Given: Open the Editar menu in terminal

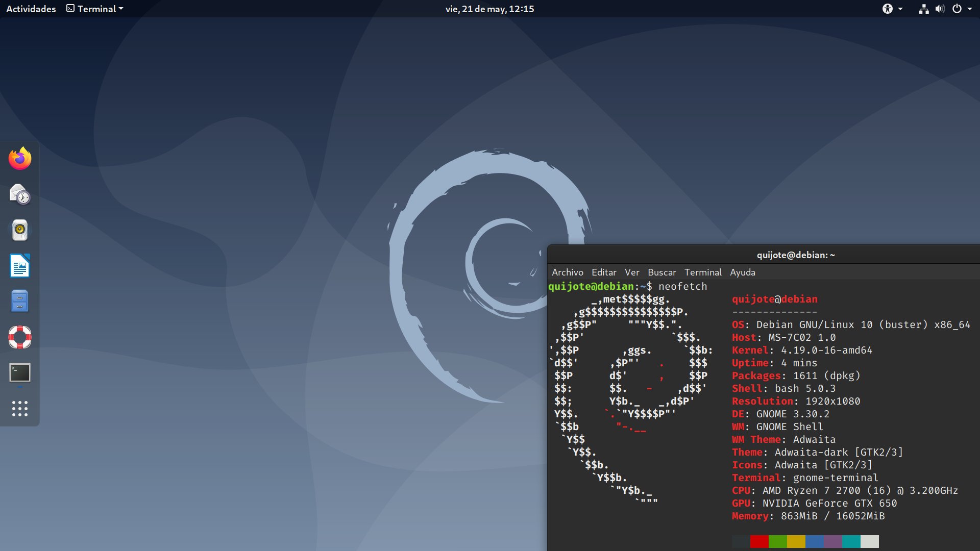Looking at the screenshot, I should (x=604, y=272).
